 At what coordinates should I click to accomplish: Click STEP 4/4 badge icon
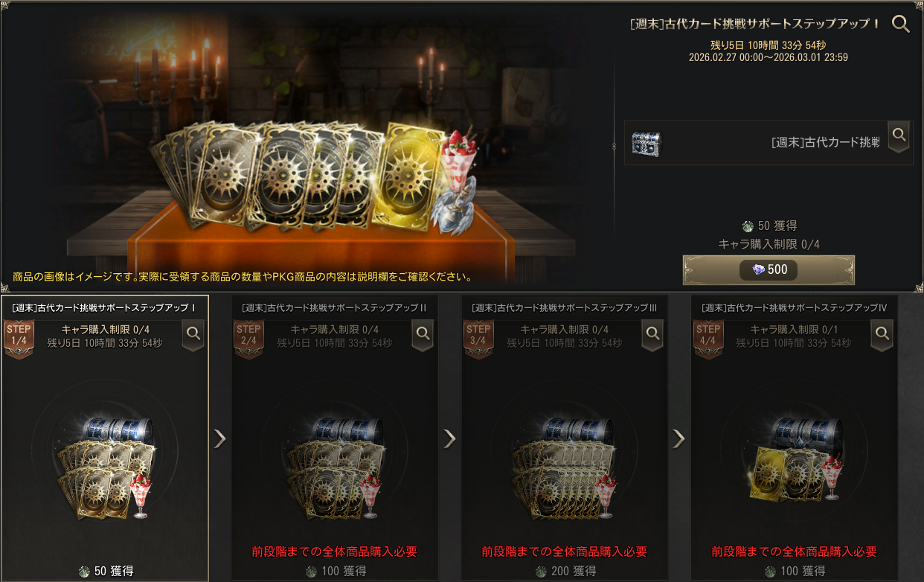pyautogui.click(x=708, y=339)
